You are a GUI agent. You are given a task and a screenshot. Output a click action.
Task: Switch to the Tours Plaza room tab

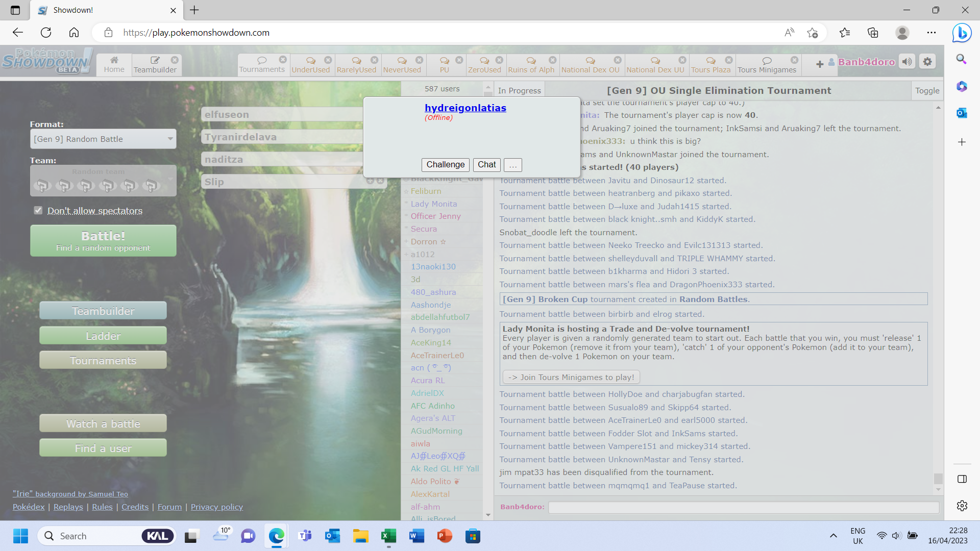710,64
